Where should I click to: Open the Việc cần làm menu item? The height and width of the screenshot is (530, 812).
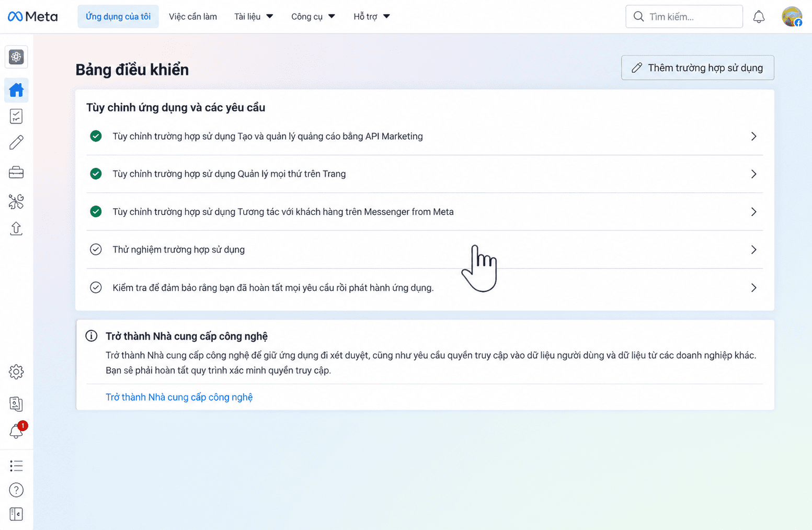(x=193, y=17)
